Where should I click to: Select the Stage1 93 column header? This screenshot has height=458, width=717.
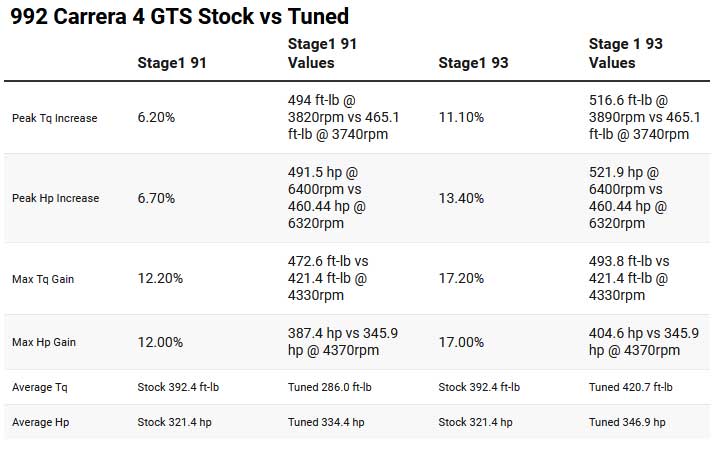(x=473, y=63)
